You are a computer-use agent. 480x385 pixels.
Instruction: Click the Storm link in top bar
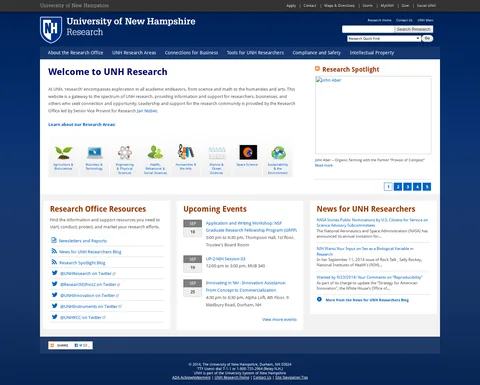click(368, 6)
